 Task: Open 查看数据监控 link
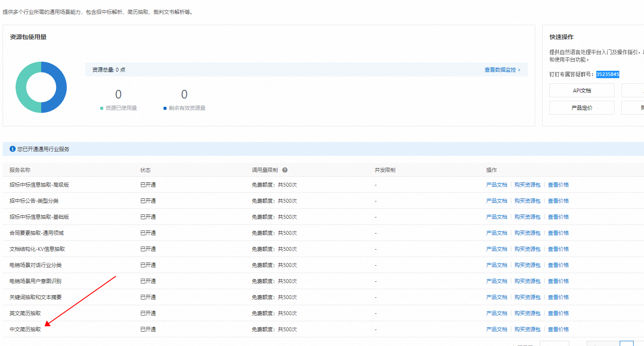point(502,69)
